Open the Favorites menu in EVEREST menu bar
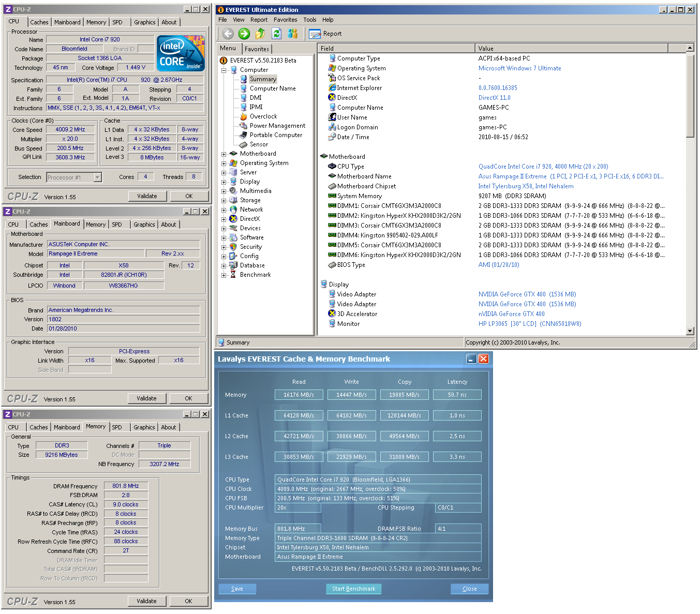 coord(285,20)
